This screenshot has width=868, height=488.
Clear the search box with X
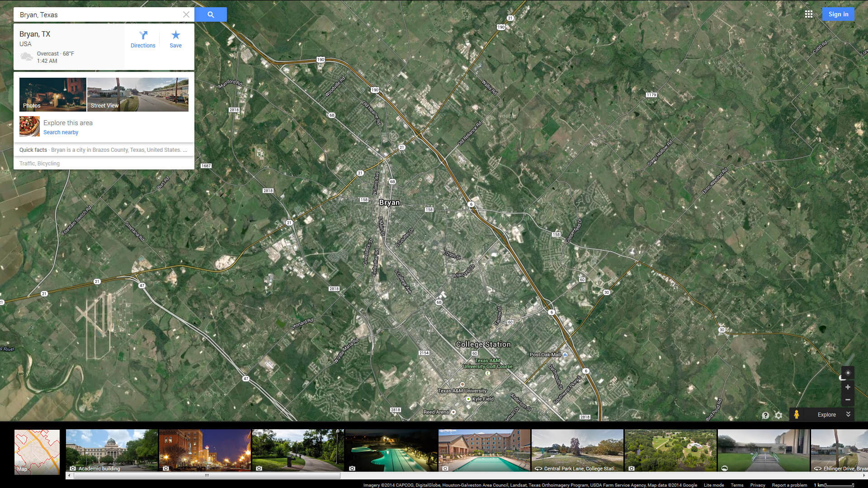coord(186,14)
